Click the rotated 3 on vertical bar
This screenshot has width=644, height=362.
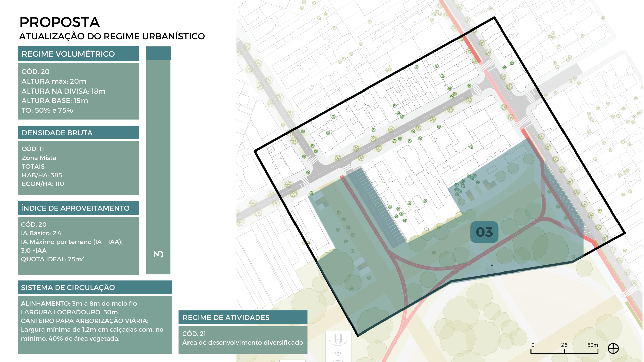(x=158, y=254)
